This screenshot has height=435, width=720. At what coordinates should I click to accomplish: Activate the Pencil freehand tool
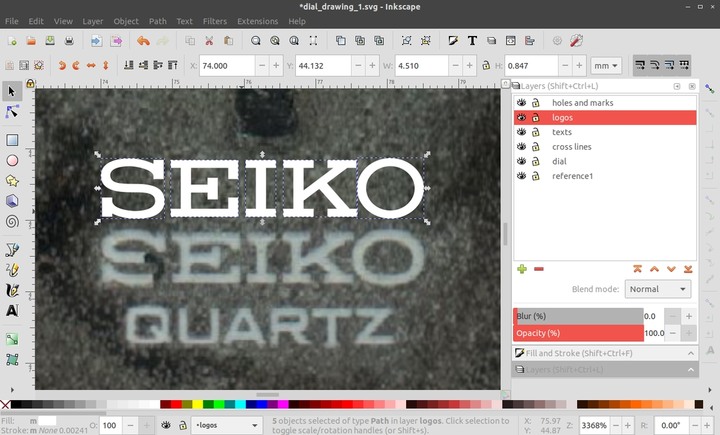click(12, 270)
